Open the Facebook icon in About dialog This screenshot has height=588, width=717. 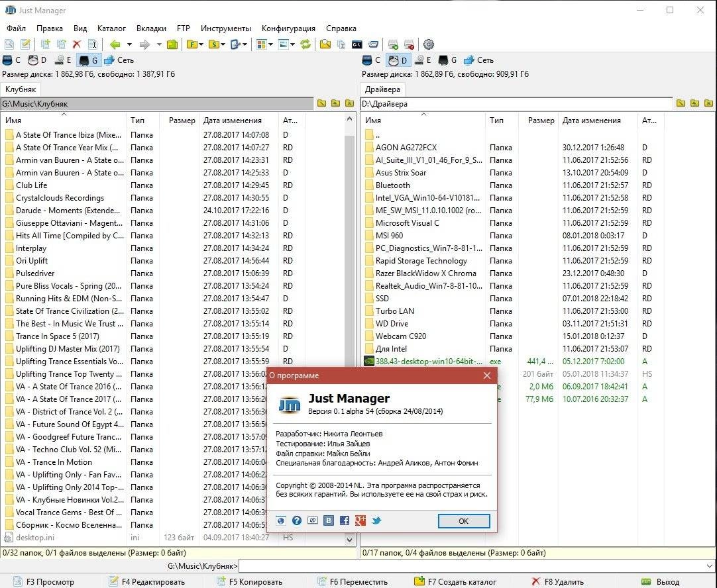tap(345, 520)
